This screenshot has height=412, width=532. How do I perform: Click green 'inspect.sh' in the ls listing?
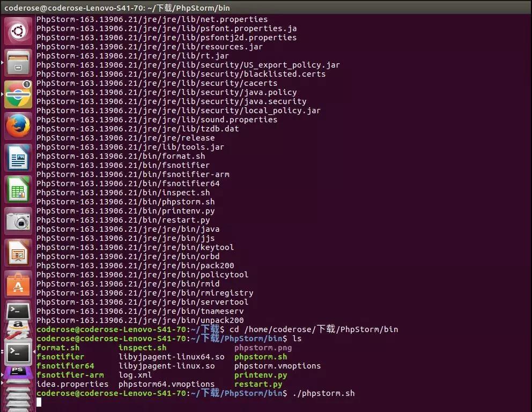tap(143, 348)
